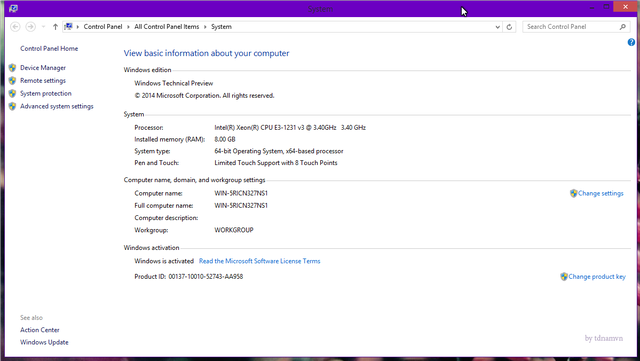Click Change settings link
Viewport: 640px width, 361px height.
600,193
